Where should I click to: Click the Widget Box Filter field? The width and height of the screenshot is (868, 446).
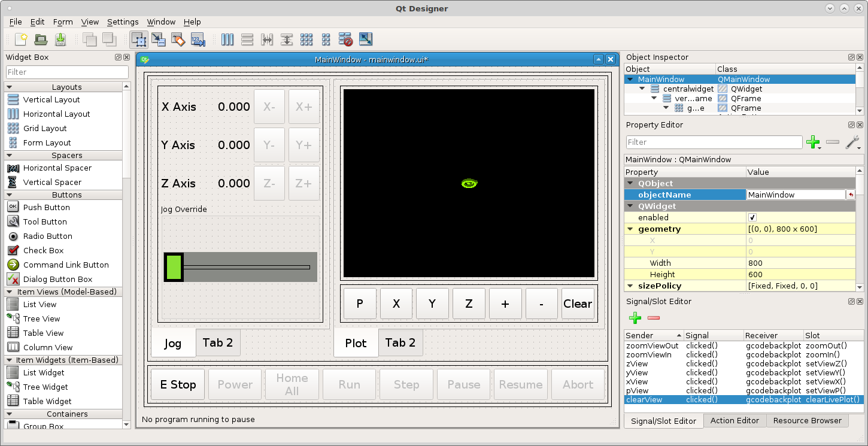click(67, 72)
